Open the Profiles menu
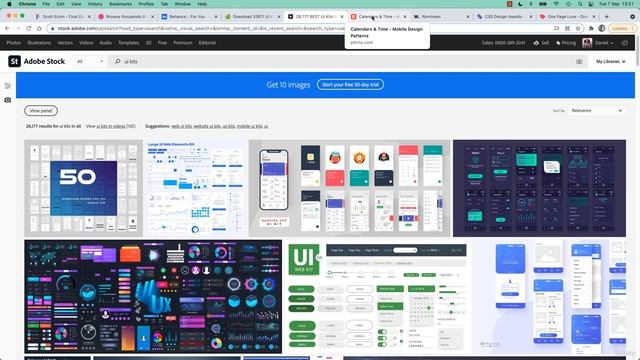The image size is (640, 360). (146, 4)
